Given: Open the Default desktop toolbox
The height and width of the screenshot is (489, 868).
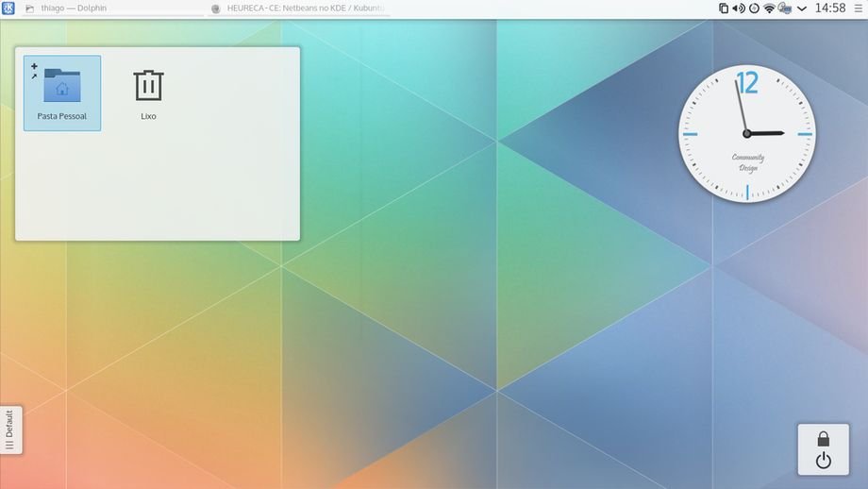Looking at the screenshot, I should point(9,430).
